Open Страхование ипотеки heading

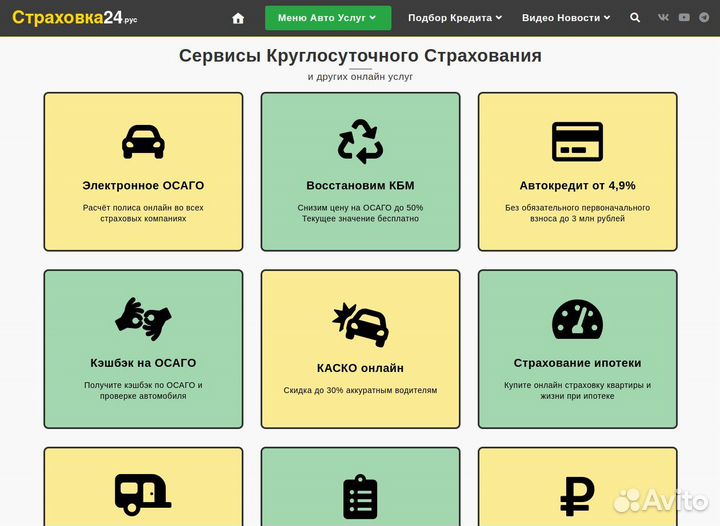[x=577, y=363]
